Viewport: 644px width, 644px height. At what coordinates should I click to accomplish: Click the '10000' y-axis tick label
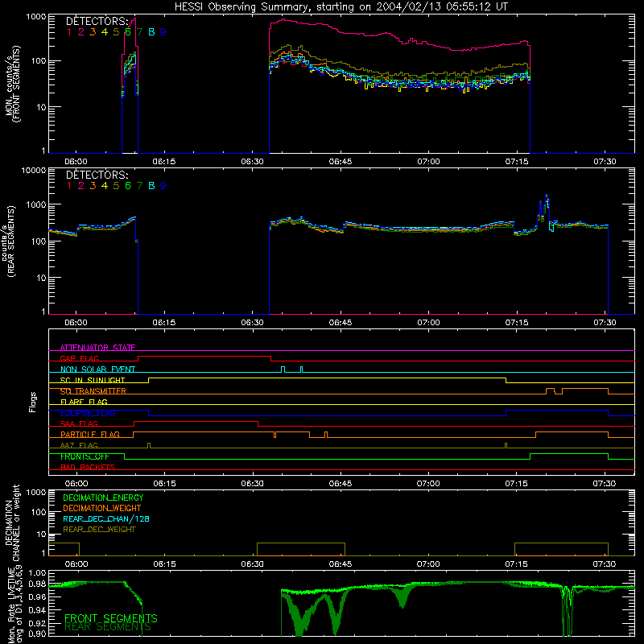pos(34,171)
